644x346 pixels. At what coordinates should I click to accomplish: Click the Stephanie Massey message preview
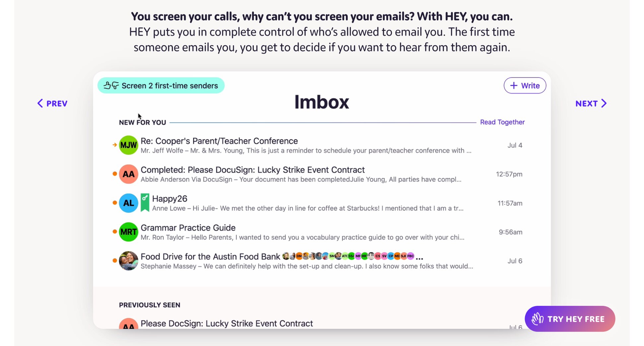click(307, 266)
